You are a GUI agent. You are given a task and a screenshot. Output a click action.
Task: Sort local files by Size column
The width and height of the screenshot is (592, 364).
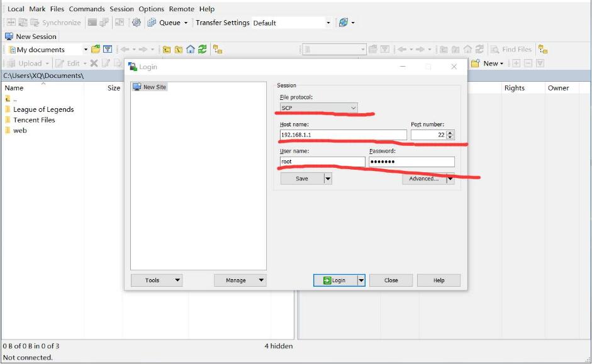coord(114,88)
